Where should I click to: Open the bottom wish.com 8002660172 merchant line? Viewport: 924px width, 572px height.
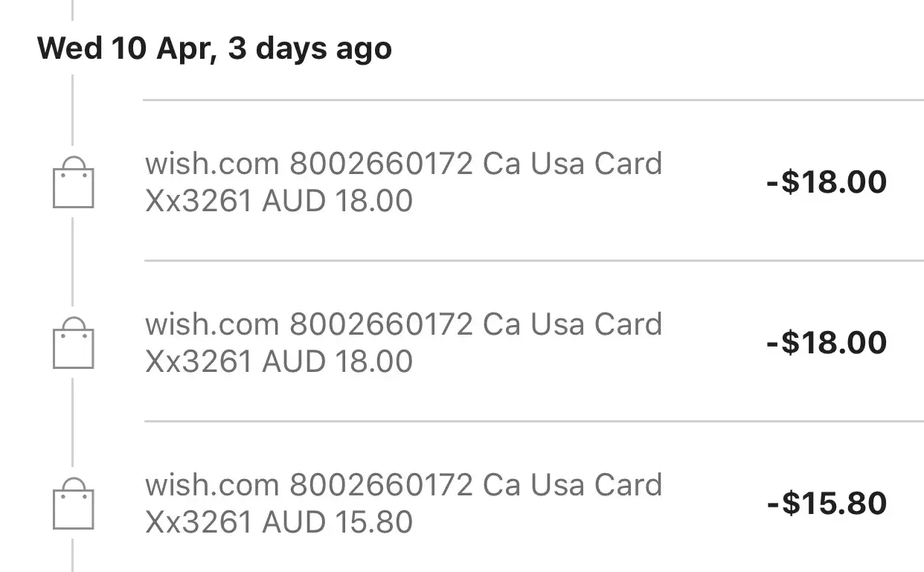pyautogui.click(x=403, y=485)
